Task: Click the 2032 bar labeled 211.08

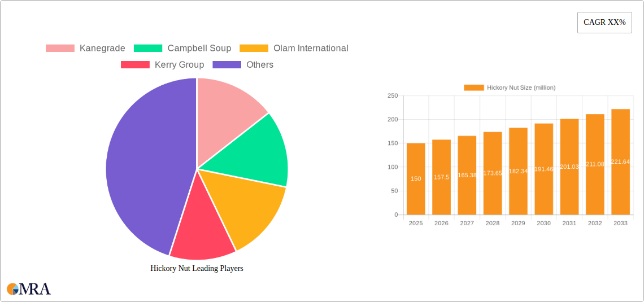Action: [x=595, y=164]
